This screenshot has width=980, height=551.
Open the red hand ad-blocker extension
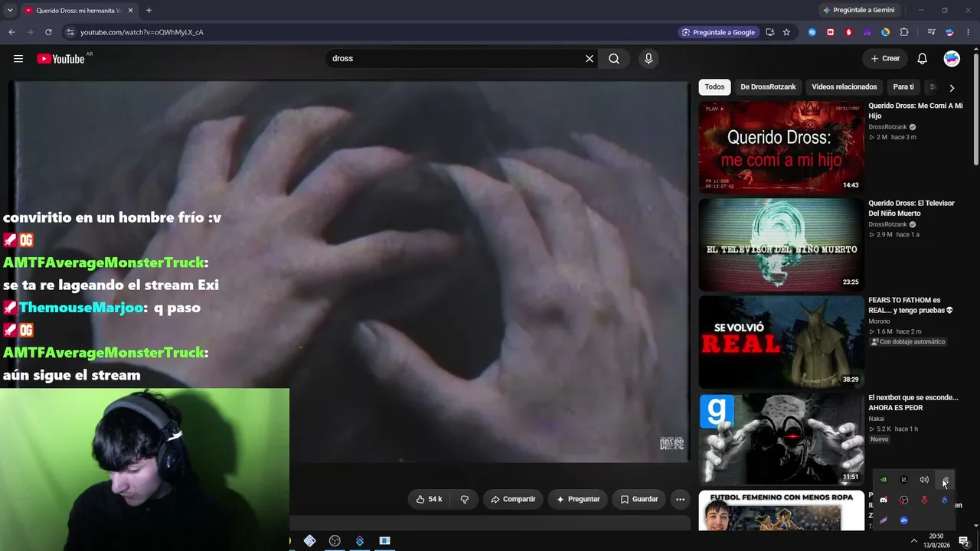pyautogui.click(x=849, y=32)
